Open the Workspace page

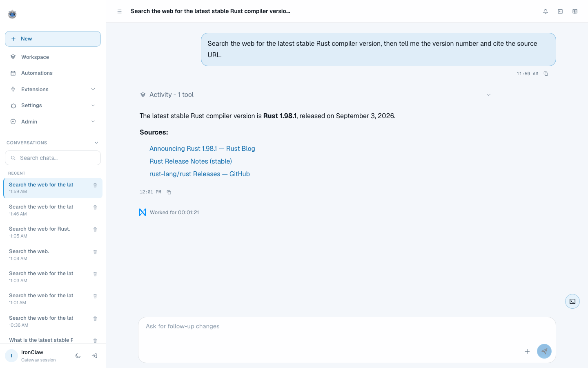coord(53,57)
